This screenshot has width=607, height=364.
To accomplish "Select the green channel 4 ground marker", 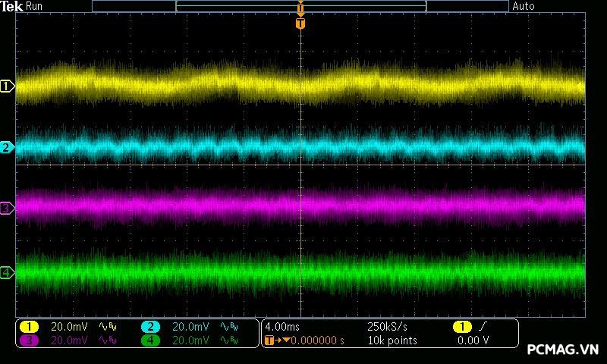I will point(7,272).
